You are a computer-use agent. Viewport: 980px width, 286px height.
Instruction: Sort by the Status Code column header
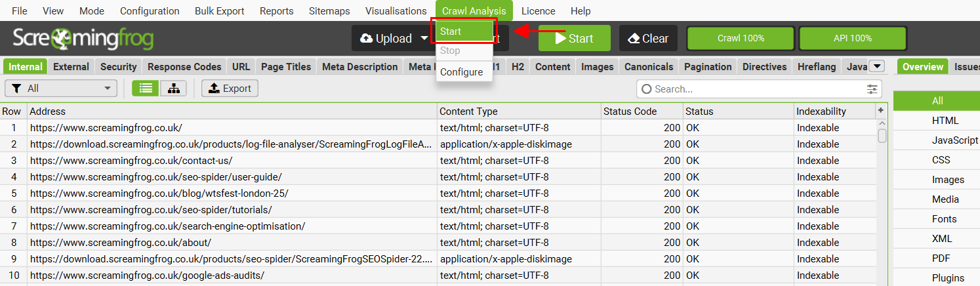642,112
